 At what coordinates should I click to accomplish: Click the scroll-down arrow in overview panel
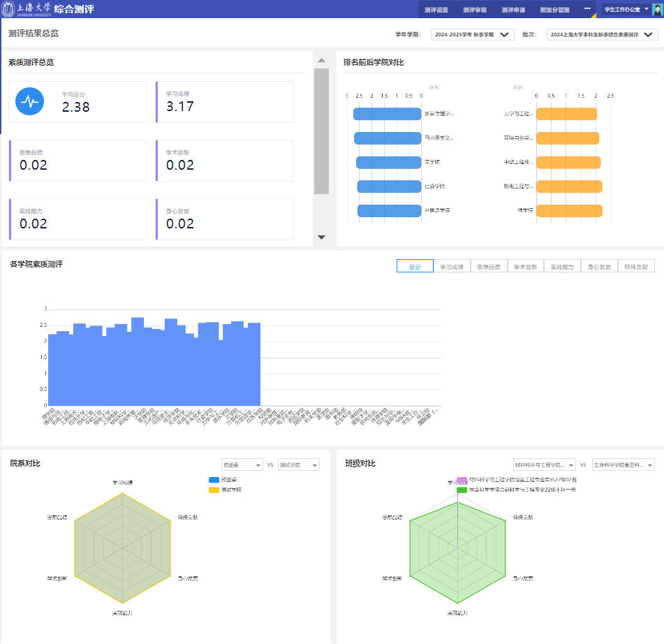click(321, 237)
